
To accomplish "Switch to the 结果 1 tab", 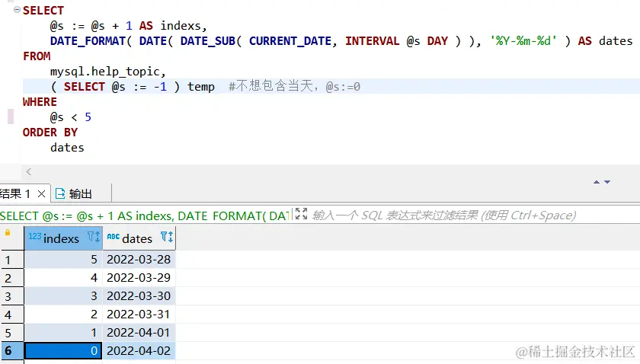I will [x=15, y=193].
